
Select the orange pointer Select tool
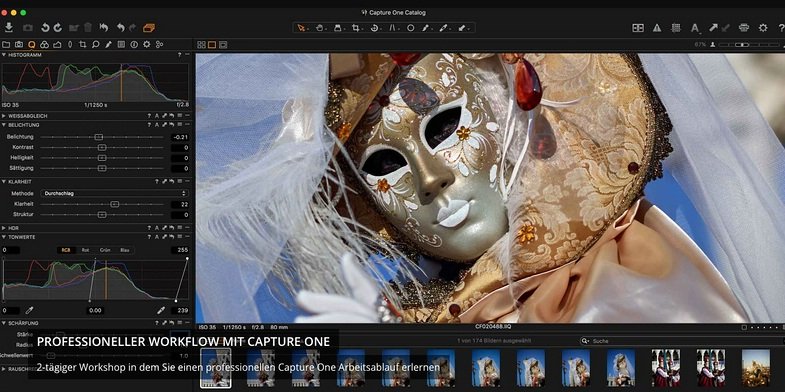[x=301, y=28]
